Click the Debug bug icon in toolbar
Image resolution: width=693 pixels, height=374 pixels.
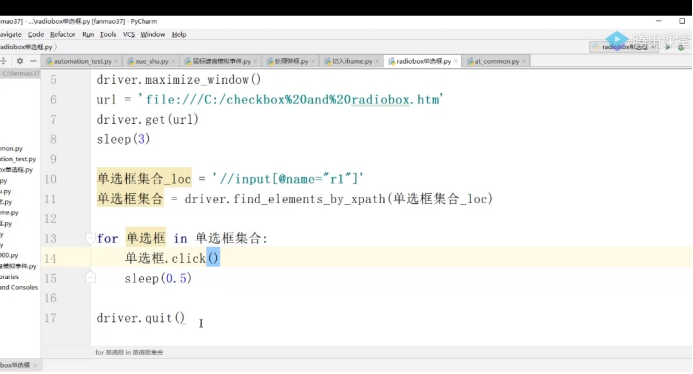click(681, 47)
